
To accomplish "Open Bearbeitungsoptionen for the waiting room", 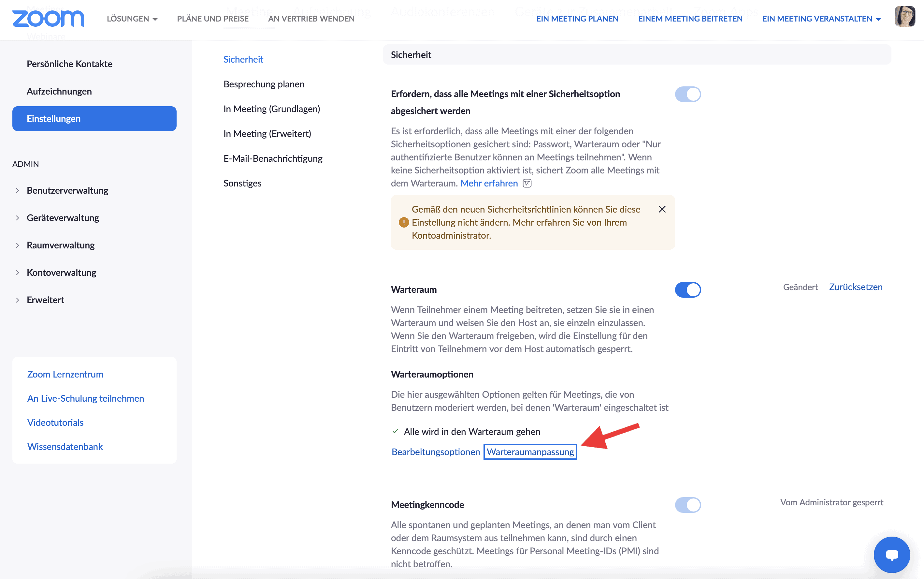I will (436, 452).
